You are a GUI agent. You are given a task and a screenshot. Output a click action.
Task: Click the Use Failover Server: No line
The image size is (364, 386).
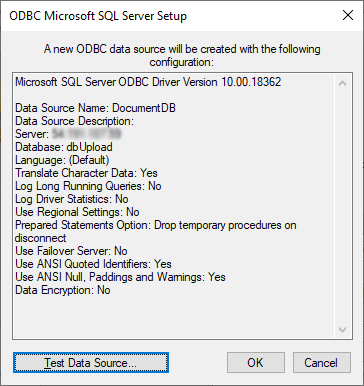(x=71, y=251)
